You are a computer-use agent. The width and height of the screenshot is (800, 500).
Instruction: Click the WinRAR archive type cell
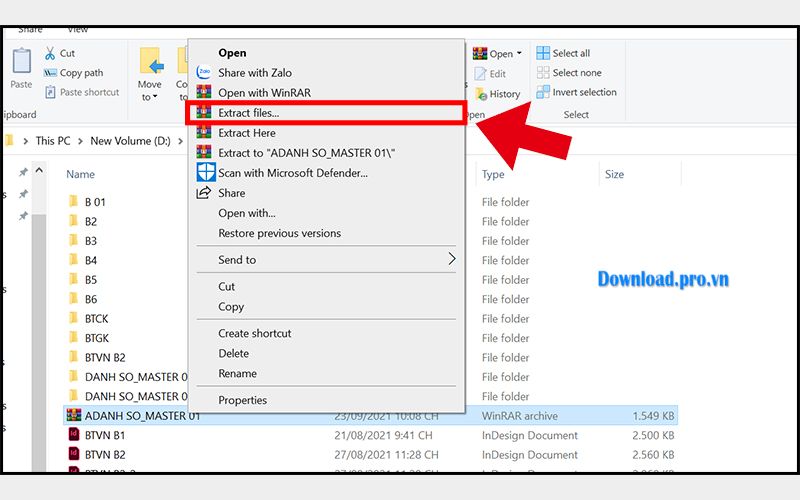[519, 415]
